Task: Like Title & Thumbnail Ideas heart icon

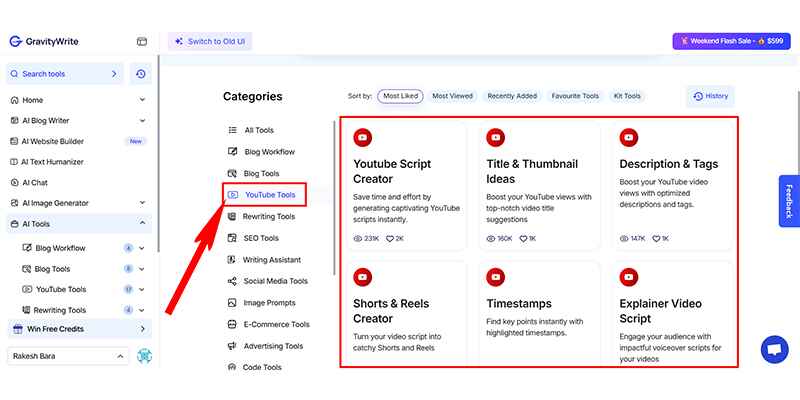Action: point(523,238)
